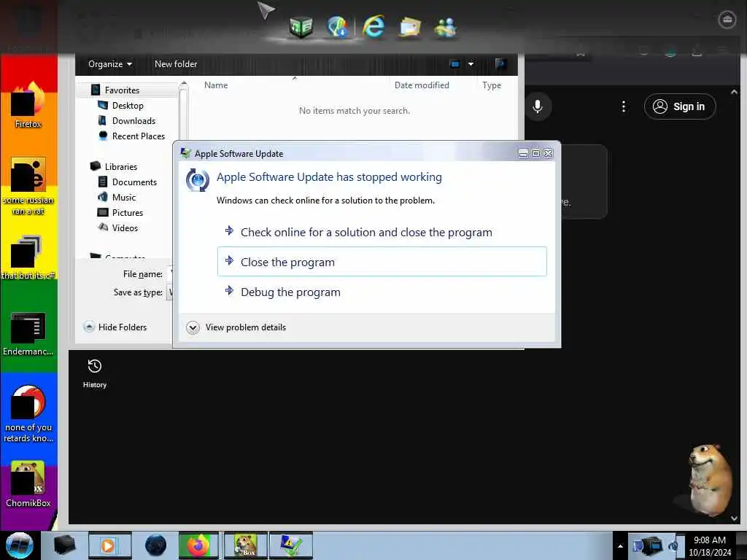Image resolution: width=747 pixels, height=560 pixels.
Task: Launch the globe download dock icon
Action: tap(337, 27)
